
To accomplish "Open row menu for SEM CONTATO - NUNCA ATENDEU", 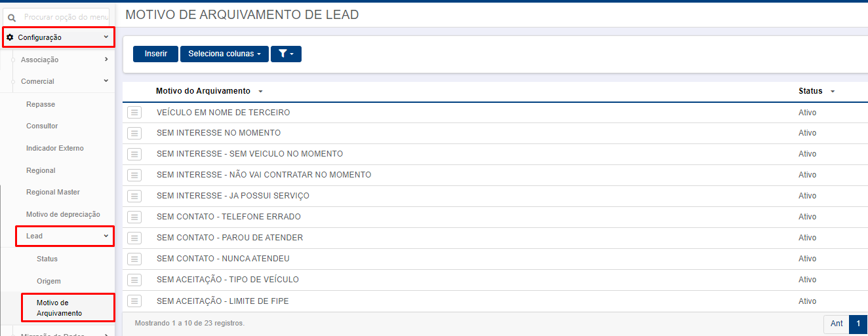I will pyautogui.click(x=134, y=259).
